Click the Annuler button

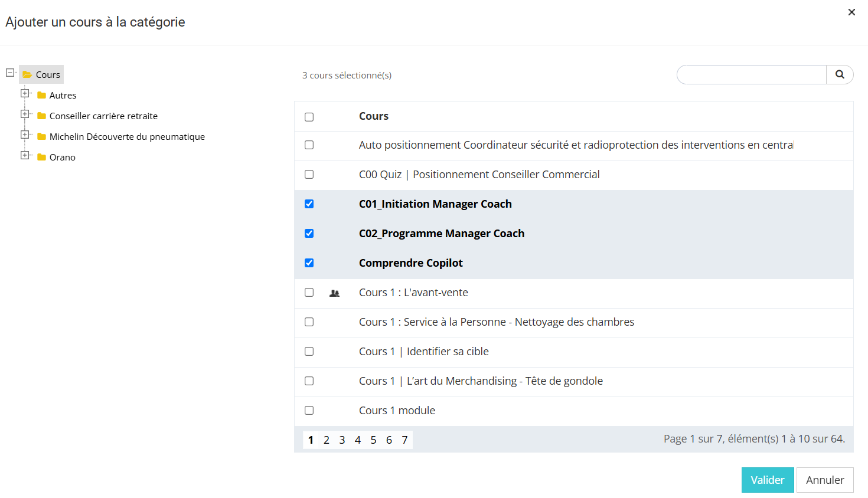[824, 480]
